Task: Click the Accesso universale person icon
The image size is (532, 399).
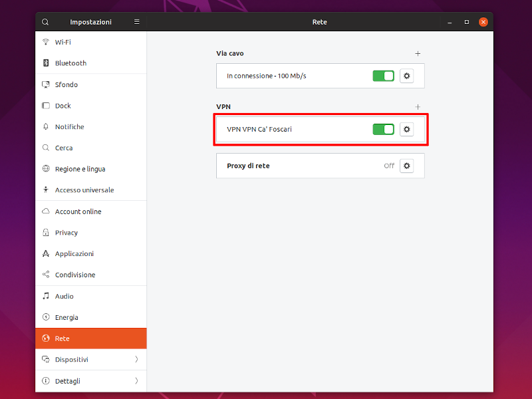Action: coord(46,190)
